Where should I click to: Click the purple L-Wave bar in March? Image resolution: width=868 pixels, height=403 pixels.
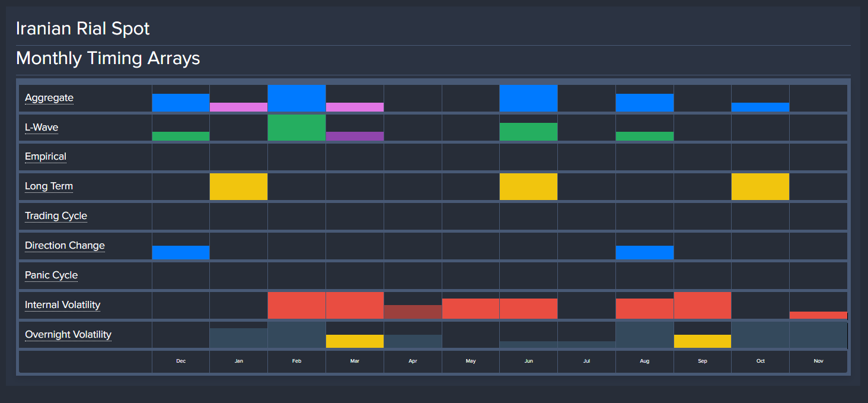tap(355, 136)
